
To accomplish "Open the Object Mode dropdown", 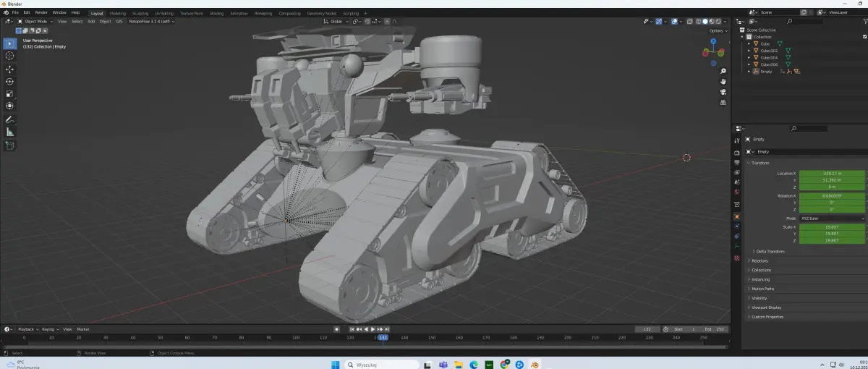I will [35, 21].
